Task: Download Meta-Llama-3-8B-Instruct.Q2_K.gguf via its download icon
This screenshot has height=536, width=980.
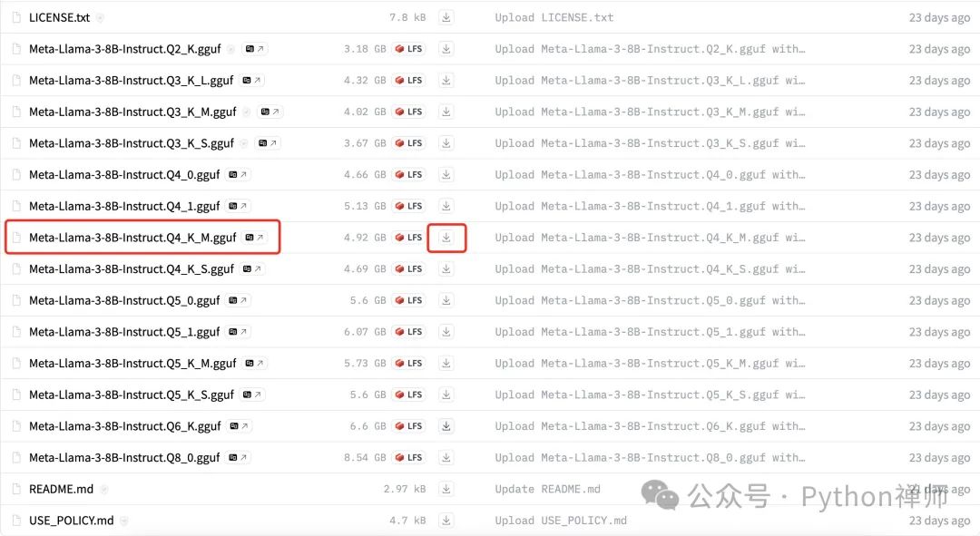Action: pos(446,49)
